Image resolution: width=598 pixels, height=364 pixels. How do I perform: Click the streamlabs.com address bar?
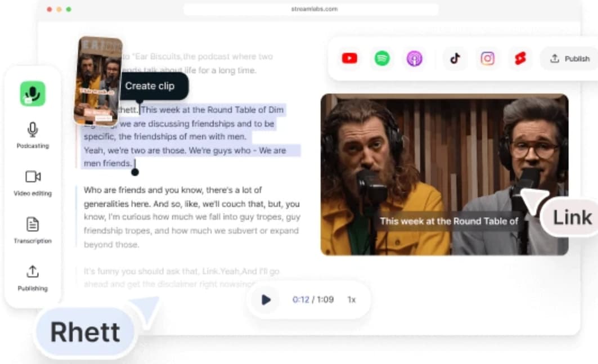point(311,10)
